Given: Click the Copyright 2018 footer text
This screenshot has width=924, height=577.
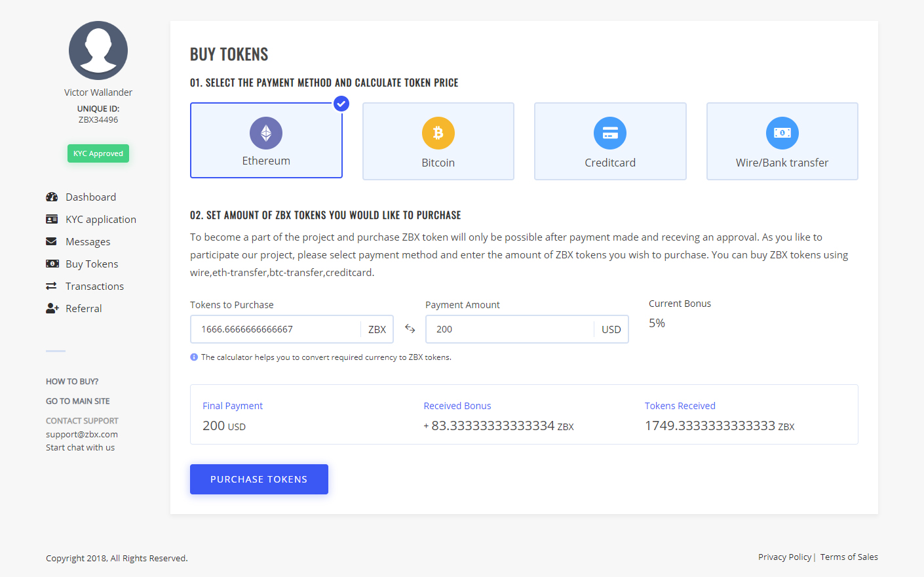Looking at the screenshot, I should pos(117,558).
